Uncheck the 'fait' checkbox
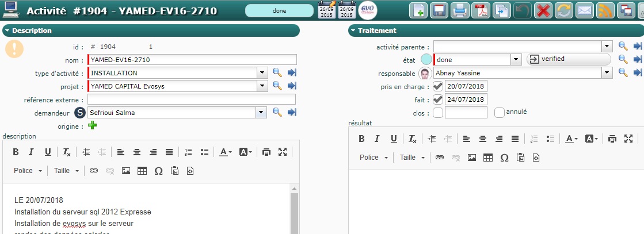 (x=438, y=99)
